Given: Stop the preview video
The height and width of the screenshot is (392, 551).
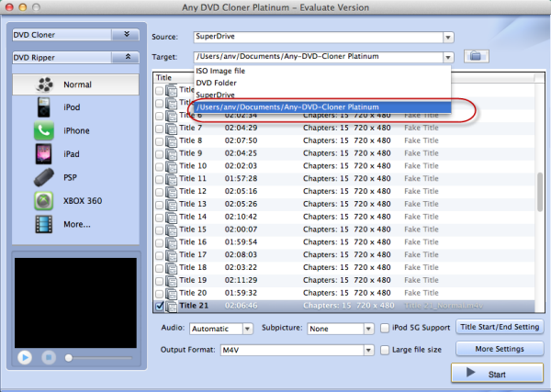Looking at the screenshot, I should pyautogui.click(x=49, y=358).
